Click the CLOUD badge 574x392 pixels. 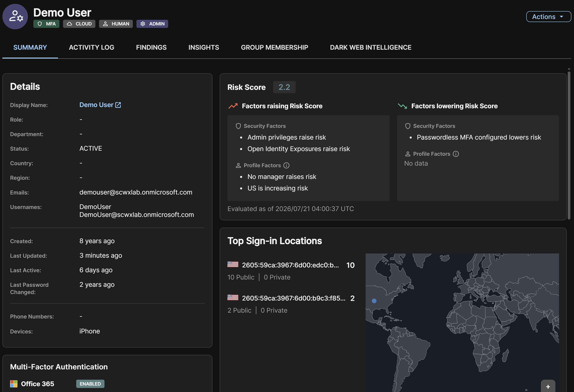click(79, 24)
